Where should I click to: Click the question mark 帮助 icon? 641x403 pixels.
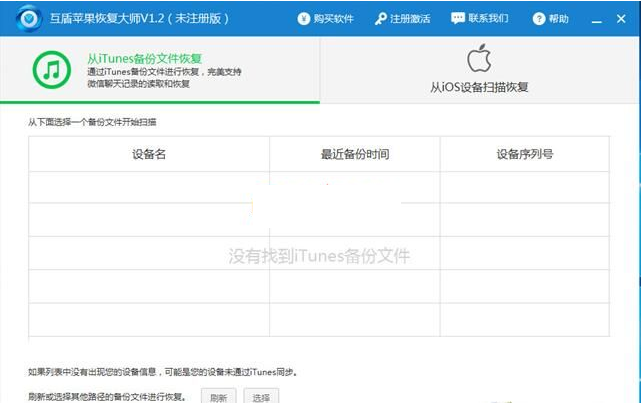pyautogui.click(x=539, y=19)
